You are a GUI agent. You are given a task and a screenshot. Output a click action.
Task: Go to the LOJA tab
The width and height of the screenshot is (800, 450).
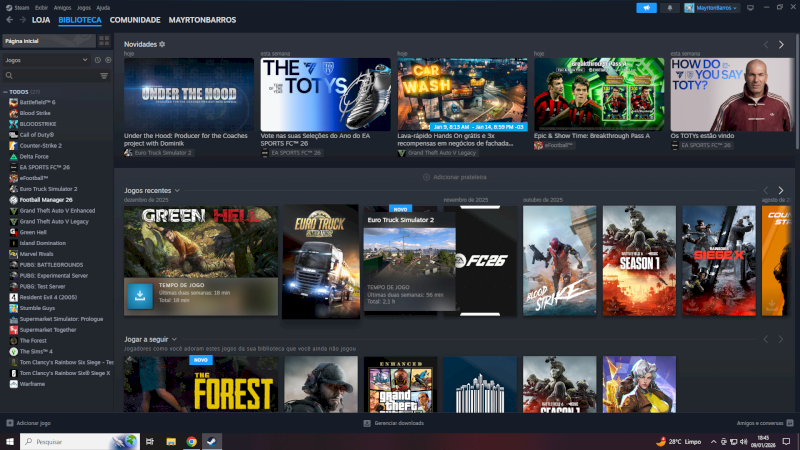pyautogui.click(x=41, y=20)
